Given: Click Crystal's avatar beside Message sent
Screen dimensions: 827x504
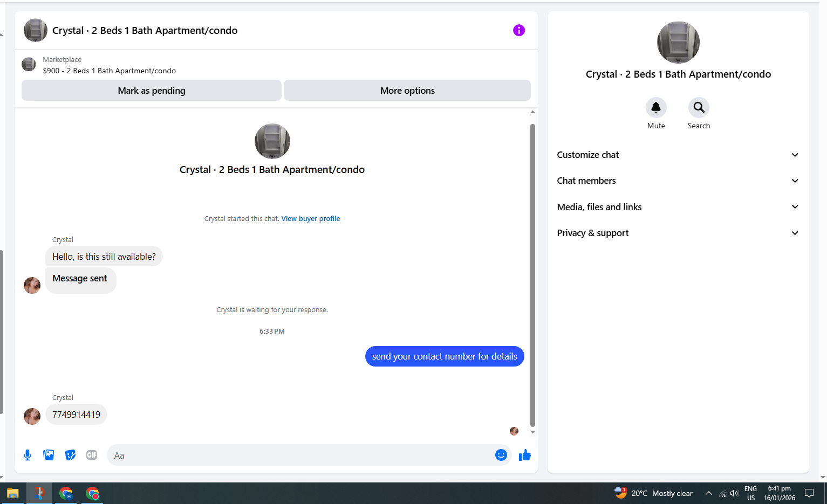Looking at the screenshot, I should coord(32,285).
